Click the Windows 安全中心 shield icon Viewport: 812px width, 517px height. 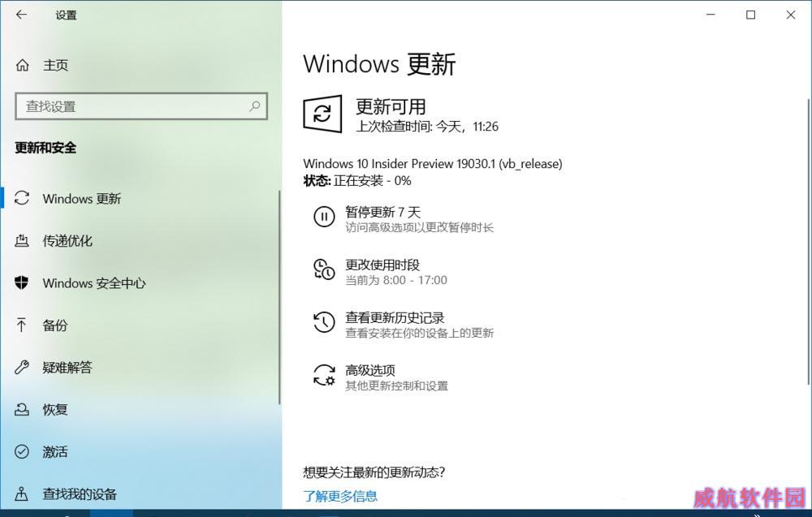click(22, 283)
